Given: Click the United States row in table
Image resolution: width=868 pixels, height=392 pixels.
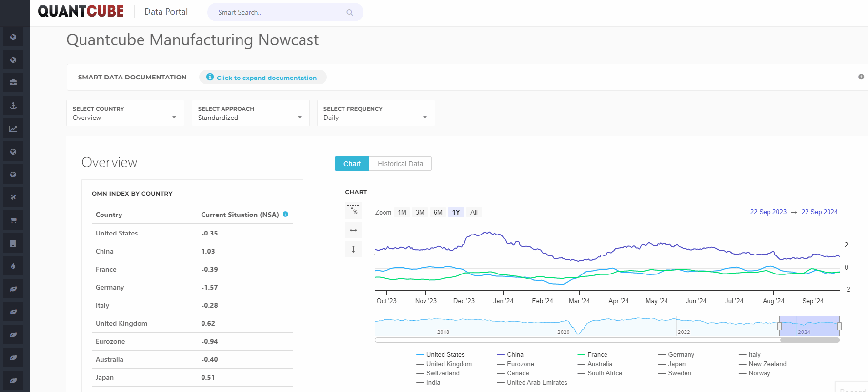Looking at the screenshot, I should point(192,233).
